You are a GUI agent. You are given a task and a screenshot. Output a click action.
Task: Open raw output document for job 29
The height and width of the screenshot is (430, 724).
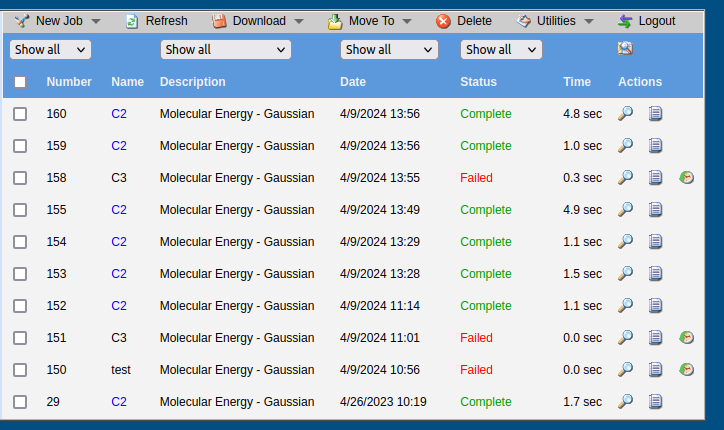[655, 401]
